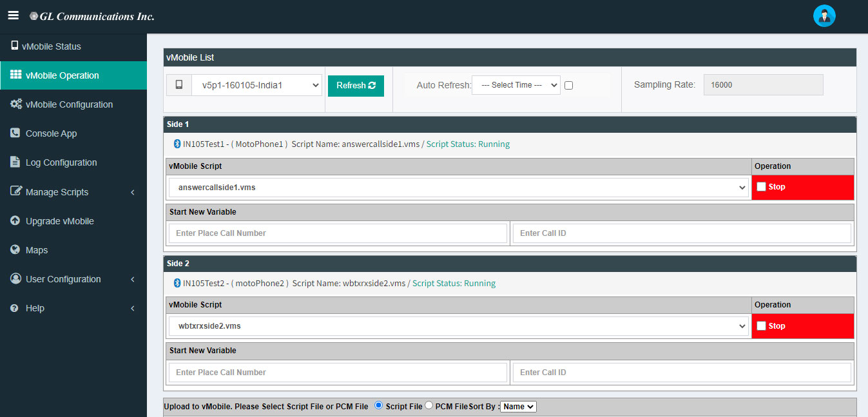Screen dimensions: 868x417
Task: Tick the Stop checkbox for Side 1
Action: point(761,187)
